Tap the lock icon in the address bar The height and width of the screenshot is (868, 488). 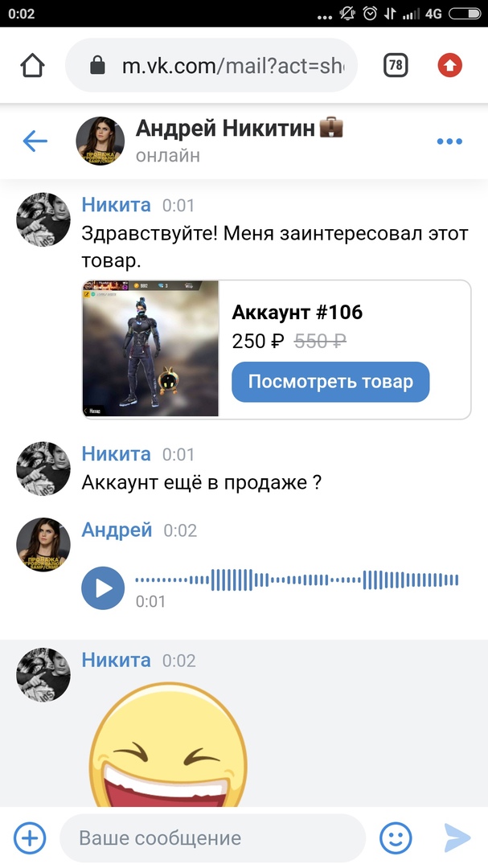97,65
